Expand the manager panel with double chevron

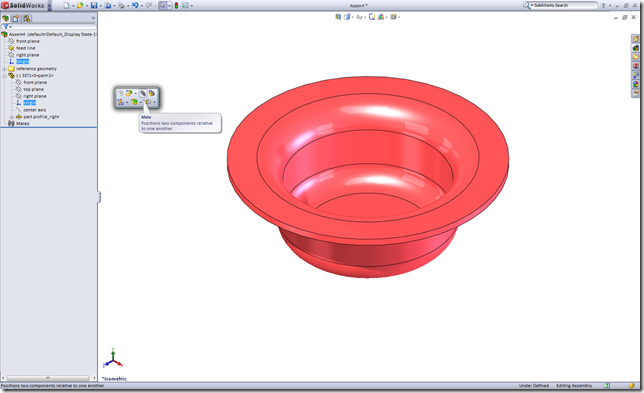[93, 18]
